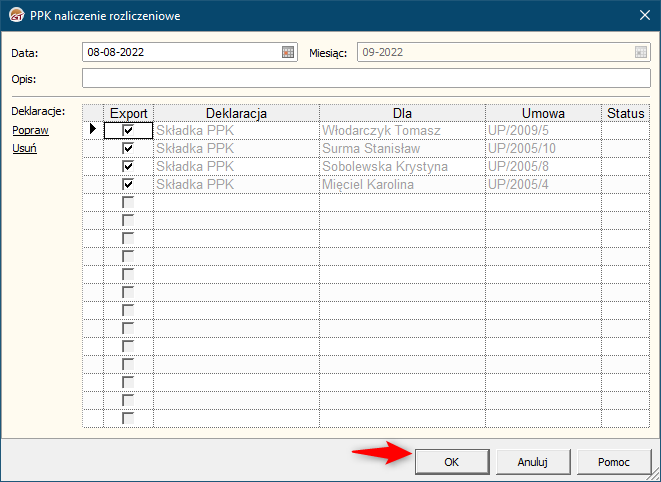Click the Dla column header

coord(402,113)
